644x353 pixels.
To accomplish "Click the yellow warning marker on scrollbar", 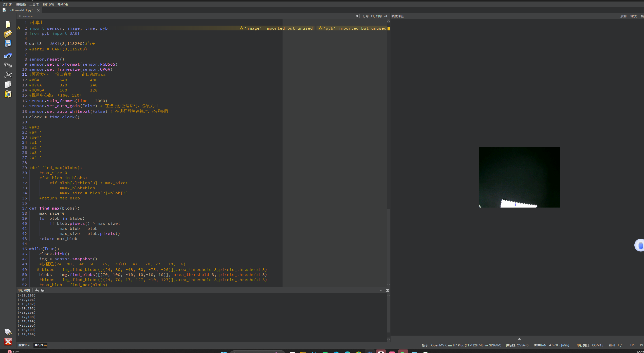I will (389, 28).
